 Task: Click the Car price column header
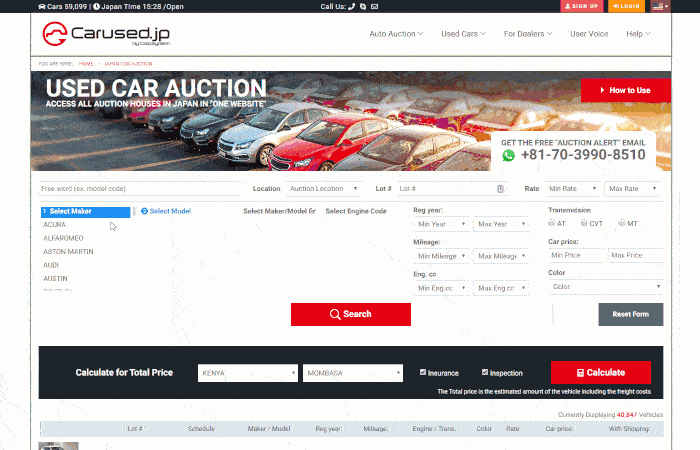click(559, 429)
